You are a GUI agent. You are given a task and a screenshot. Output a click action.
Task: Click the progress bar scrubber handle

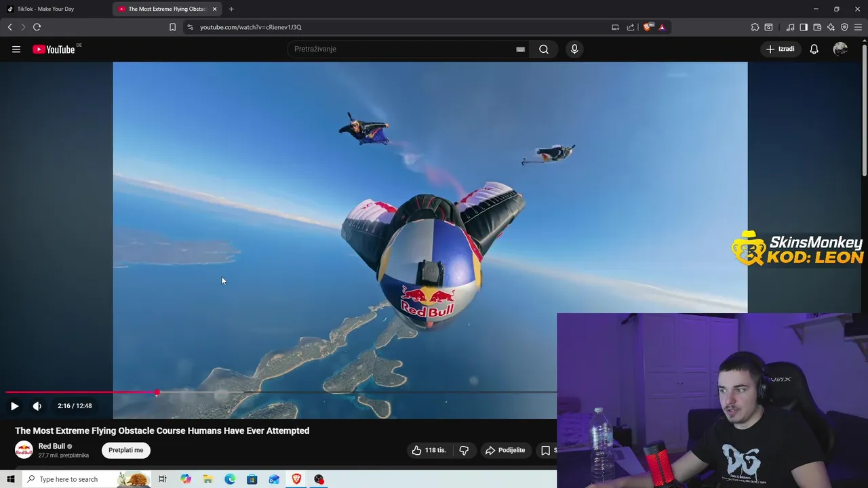157,392
